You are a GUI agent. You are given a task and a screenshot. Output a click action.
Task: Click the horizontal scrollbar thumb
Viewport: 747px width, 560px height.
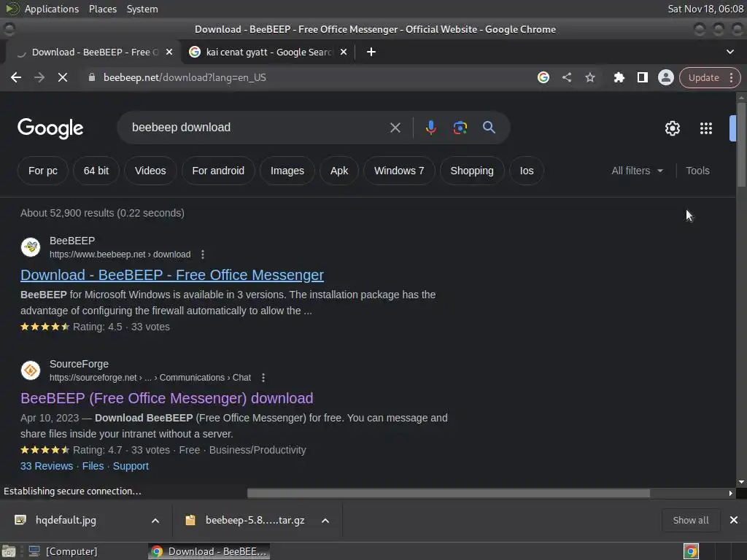tap(449, 494)
